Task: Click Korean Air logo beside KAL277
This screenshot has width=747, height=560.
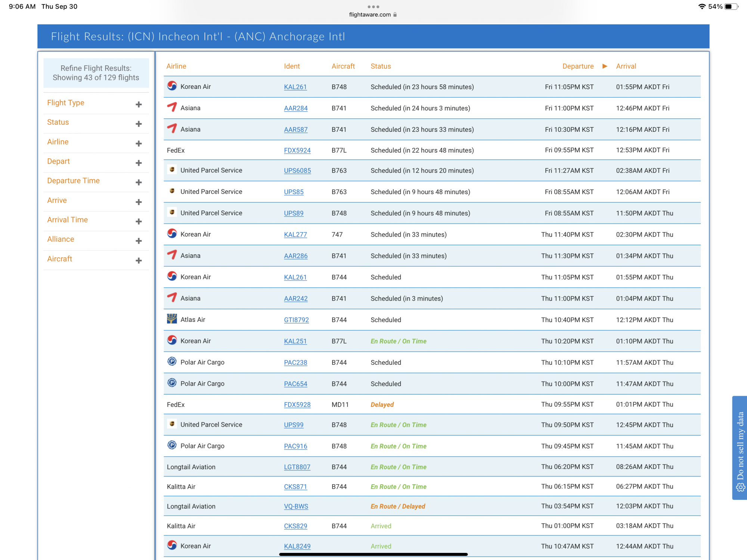Action: [x=172, y=234]
